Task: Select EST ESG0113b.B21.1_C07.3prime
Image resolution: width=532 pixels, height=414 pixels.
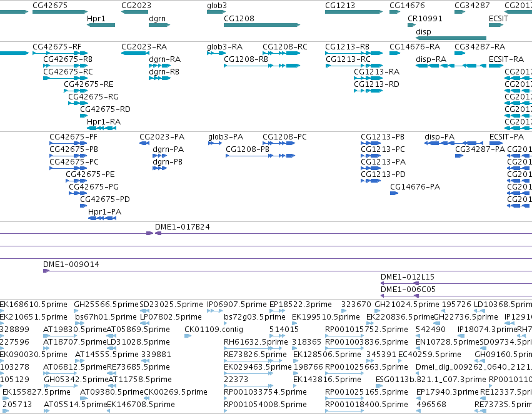Action: (431, 380)
